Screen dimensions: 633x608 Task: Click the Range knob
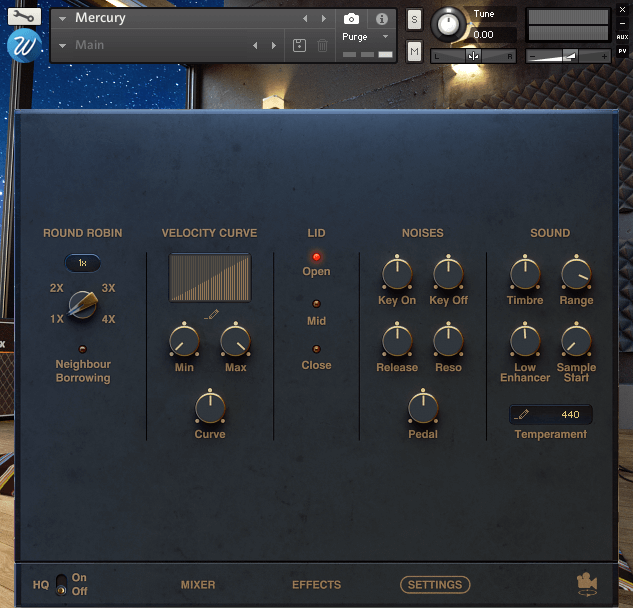point(576,274)
